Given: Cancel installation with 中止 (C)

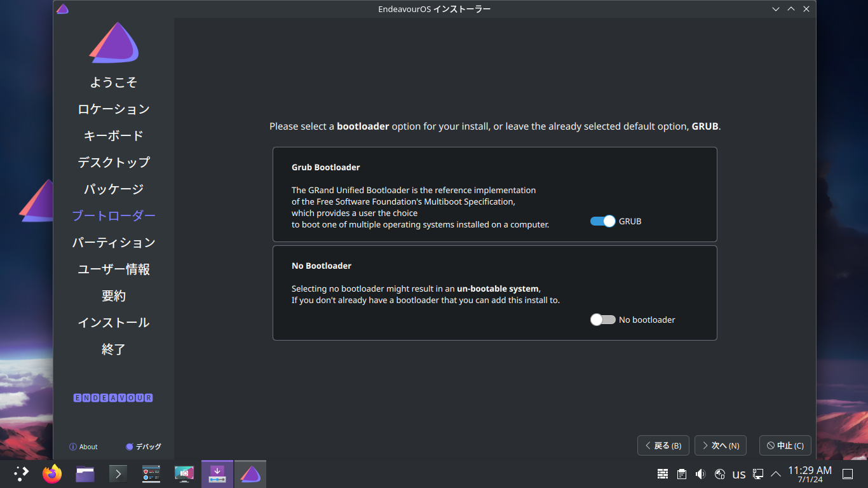Looking at the screenshot, I should pos(785,445).
